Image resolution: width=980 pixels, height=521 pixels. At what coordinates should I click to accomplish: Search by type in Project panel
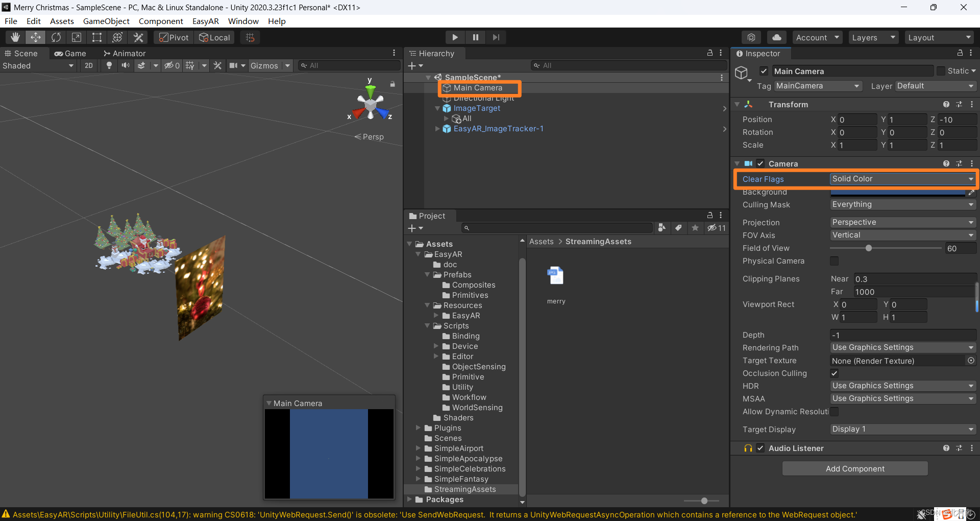click(x=662, y=228)
